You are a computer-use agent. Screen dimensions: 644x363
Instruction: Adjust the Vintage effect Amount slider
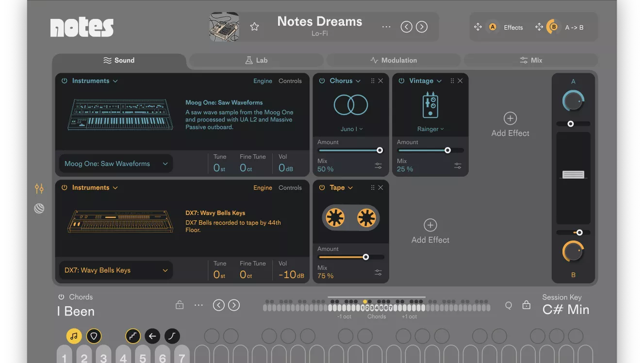click(x=447, y=150)
